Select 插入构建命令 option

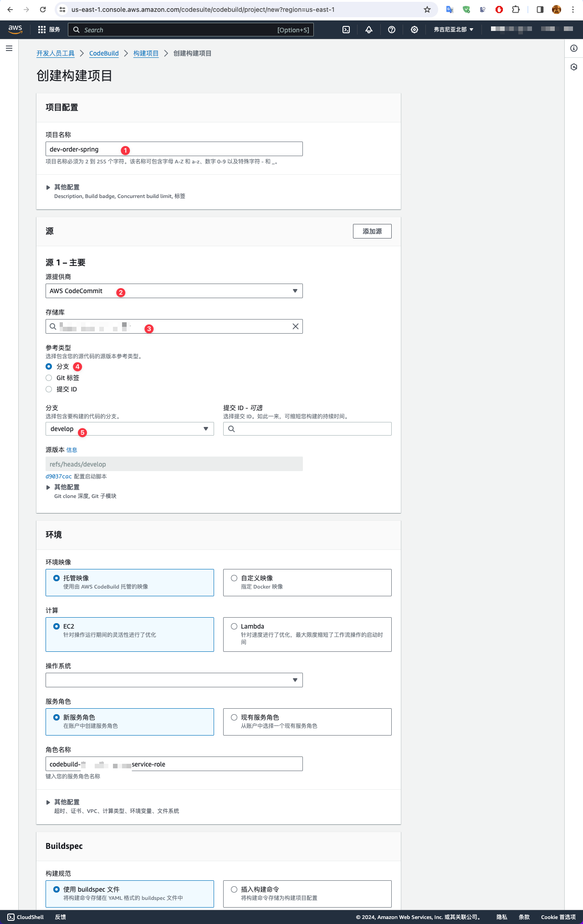pos(307,894)
